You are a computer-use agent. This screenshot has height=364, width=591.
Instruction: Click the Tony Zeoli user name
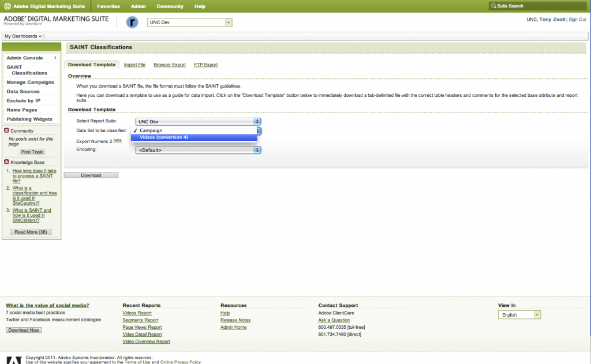pyautogui.click(x=552, y=20)
